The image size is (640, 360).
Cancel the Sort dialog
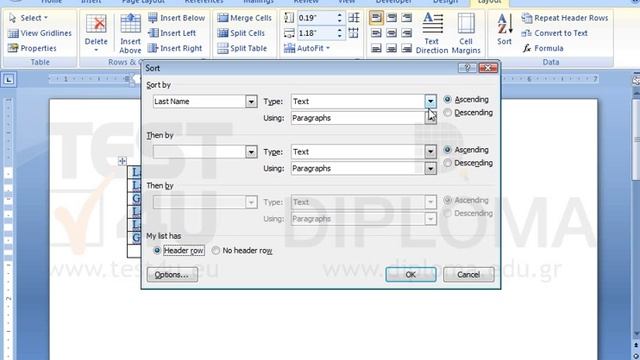point(469,275)
